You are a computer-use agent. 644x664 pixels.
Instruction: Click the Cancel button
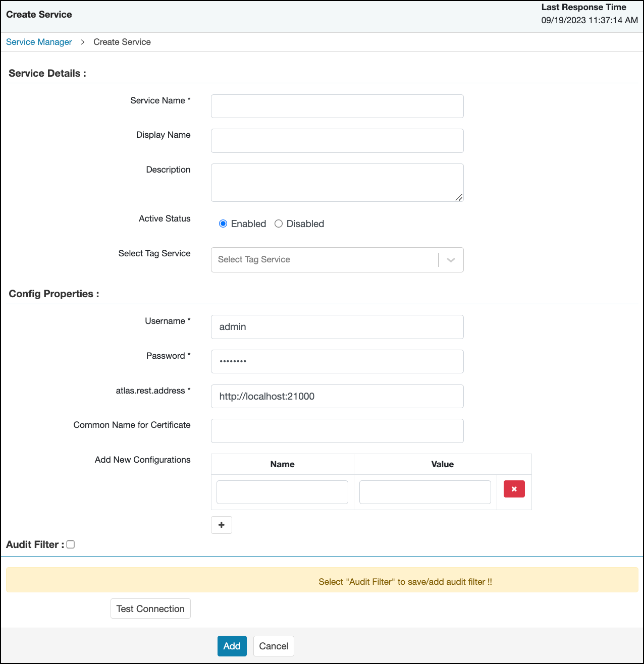274,646
